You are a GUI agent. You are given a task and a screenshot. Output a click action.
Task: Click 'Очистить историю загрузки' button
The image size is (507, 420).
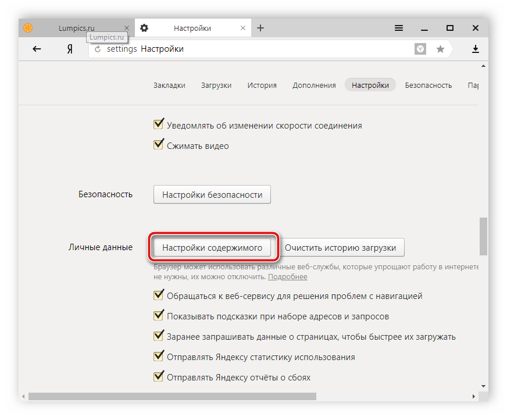[340, 247]
